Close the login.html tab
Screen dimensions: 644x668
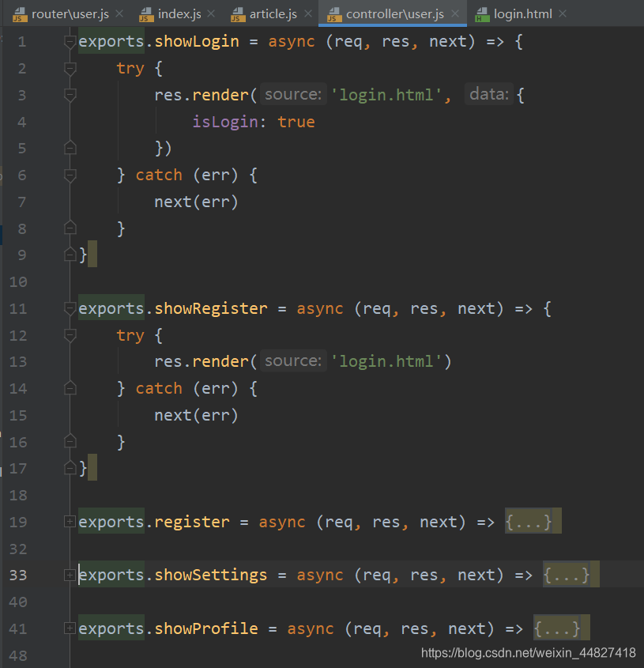pos(563,13)
